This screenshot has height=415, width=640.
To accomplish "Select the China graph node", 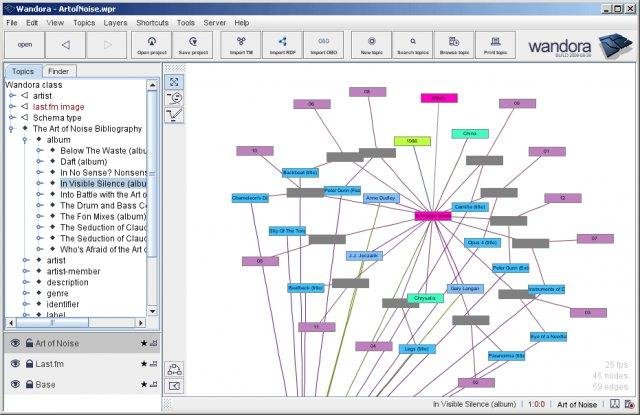I will pos(470,133).
